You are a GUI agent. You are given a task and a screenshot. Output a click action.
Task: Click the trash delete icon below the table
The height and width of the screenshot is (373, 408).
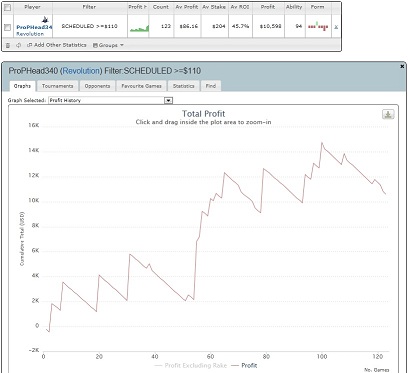point(8,45)
